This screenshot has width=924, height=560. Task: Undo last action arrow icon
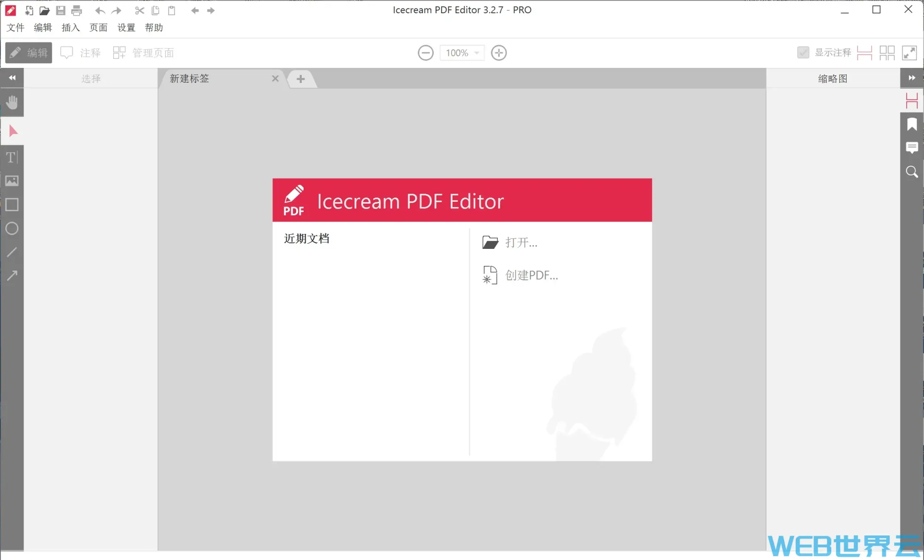pyautogui.click(x=100, y=10)
